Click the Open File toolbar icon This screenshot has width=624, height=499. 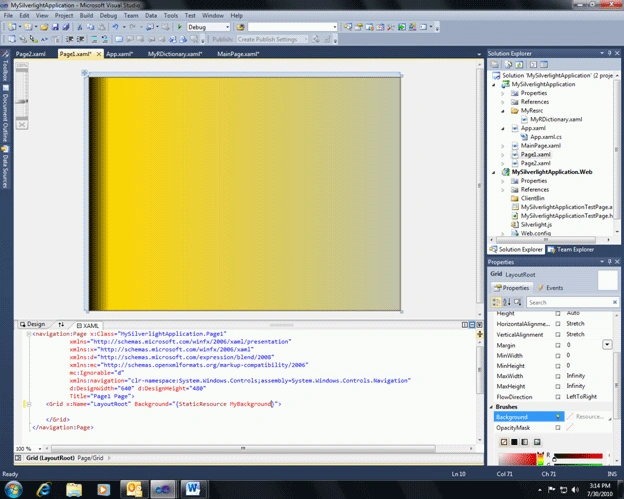[x=44, y=27]
